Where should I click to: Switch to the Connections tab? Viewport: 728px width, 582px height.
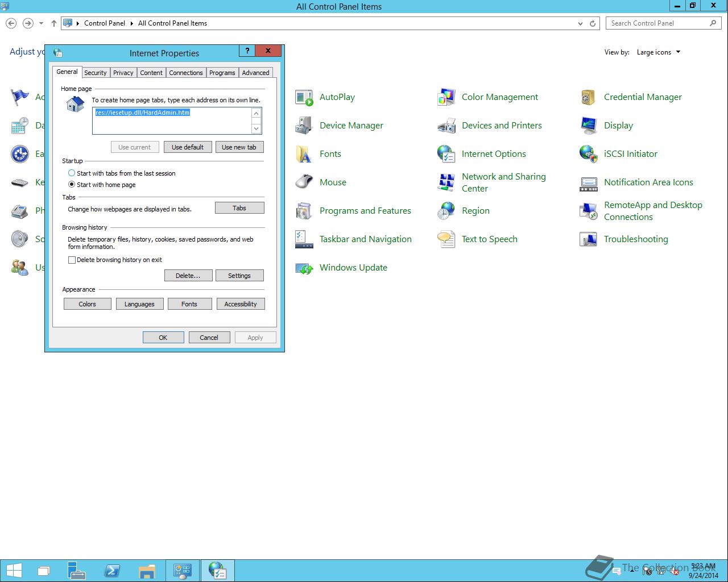[x=186, y=73]
